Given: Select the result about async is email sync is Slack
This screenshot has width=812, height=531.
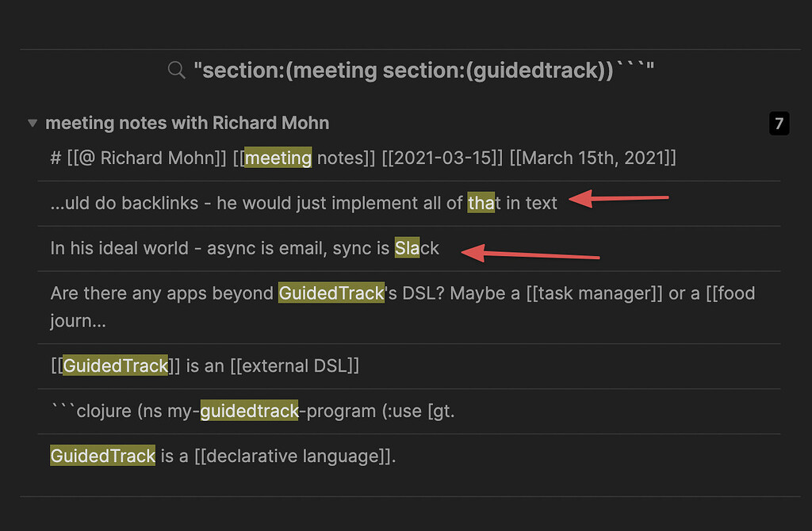Looking at the screenshot, I should 238,248.
